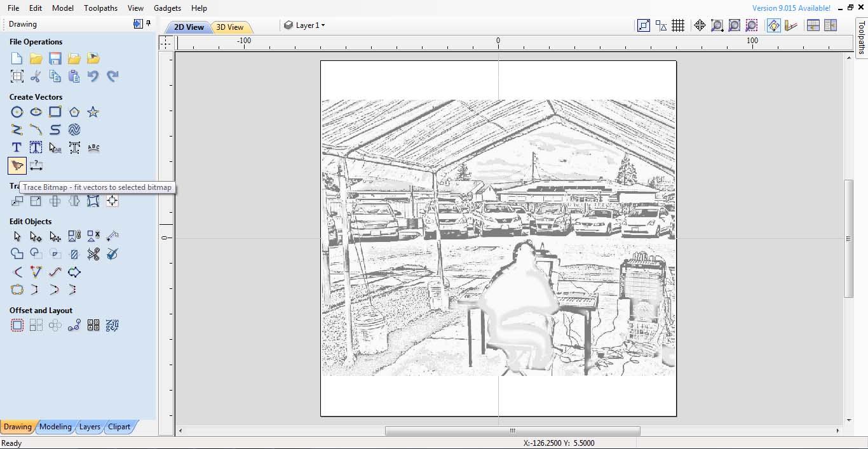Switch to the 2D View tab
This screenshot has width=868, height=449.
[189, 27]
